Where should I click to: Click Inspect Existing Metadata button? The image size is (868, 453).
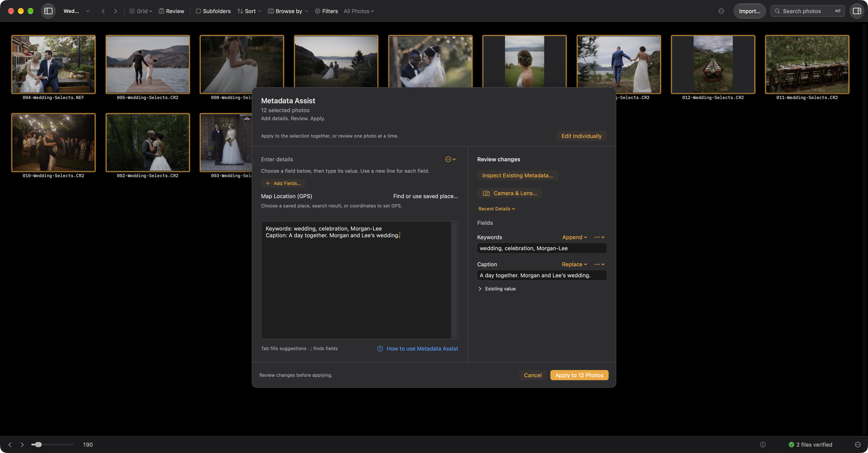(517, 175)
